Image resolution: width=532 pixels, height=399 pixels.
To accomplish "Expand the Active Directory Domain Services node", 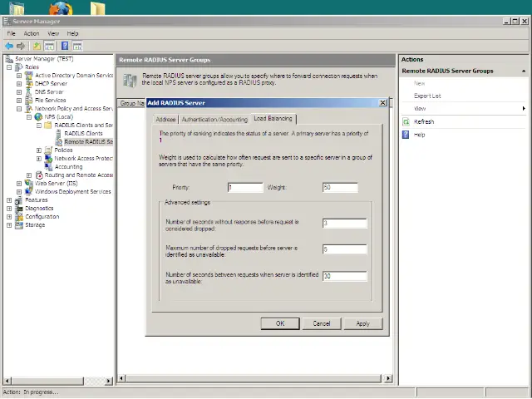I will click(19, 76).
